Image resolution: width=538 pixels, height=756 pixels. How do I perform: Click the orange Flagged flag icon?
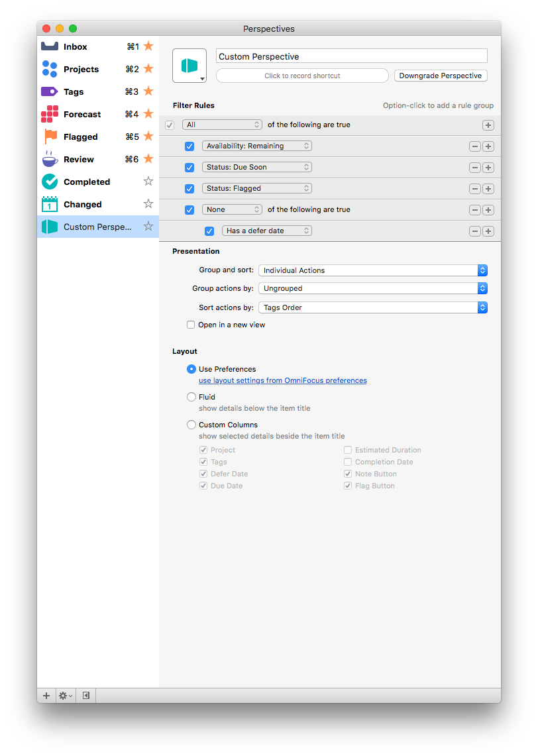(x=50, y=136)
